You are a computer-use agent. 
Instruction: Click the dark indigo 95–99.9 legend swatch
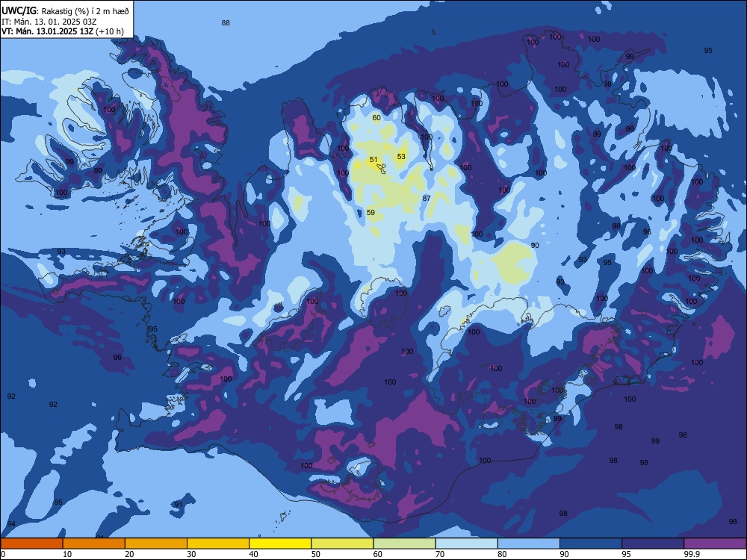click(653, 544)
